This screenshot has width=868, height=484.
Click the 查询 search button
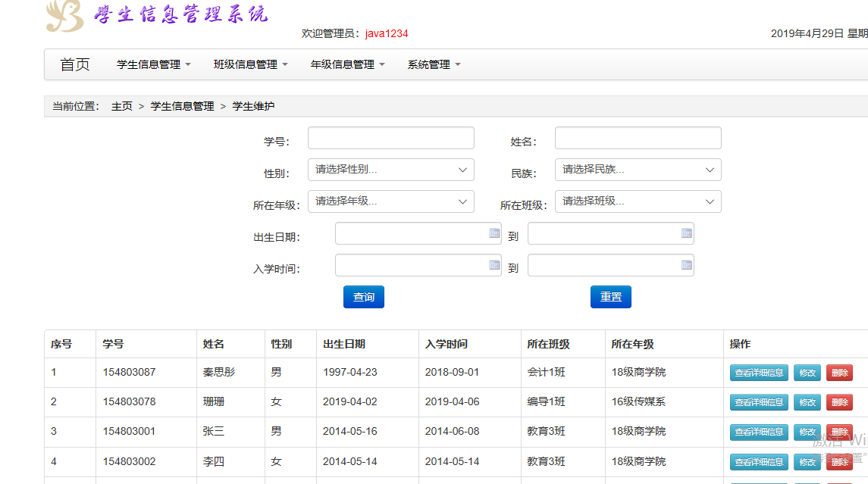[x=364, y=297]
